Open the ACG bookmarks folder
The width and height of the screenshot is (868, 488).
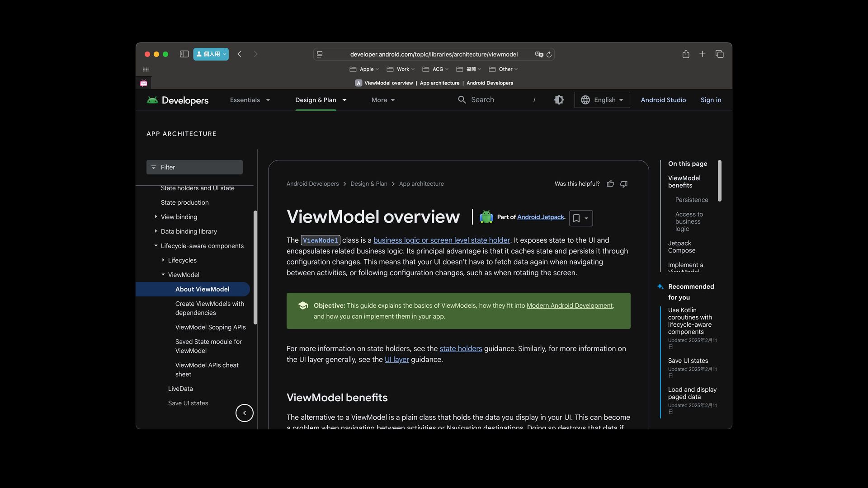point(435,69)
